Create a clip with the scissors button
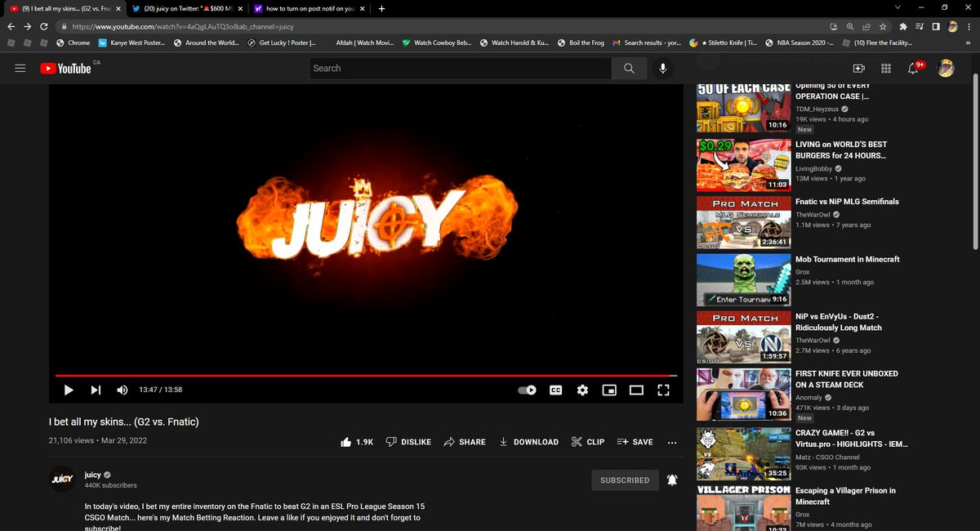 coord(588,442)
